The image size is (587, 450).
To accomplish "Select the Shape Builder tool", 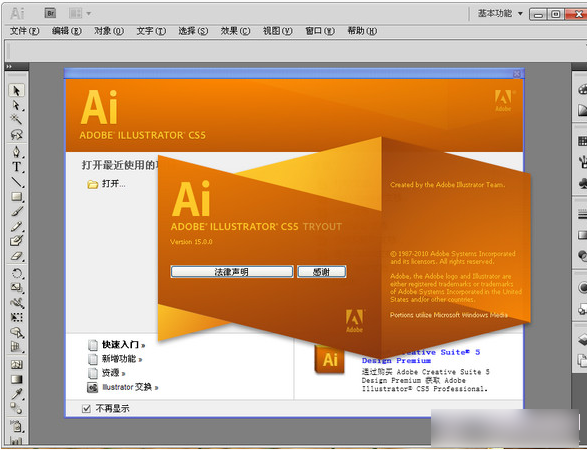I will pos(16,332).
